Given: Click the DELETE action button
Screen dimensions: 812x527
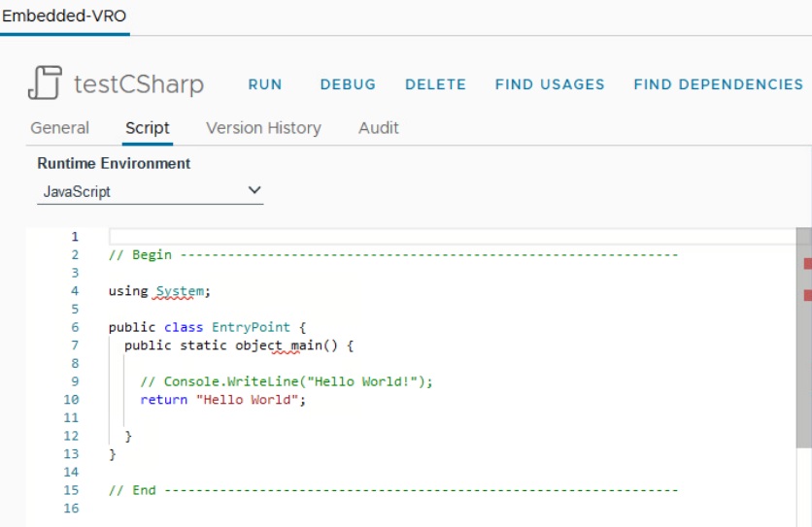Looking at the screenshot, I should [x=435, y=84].
